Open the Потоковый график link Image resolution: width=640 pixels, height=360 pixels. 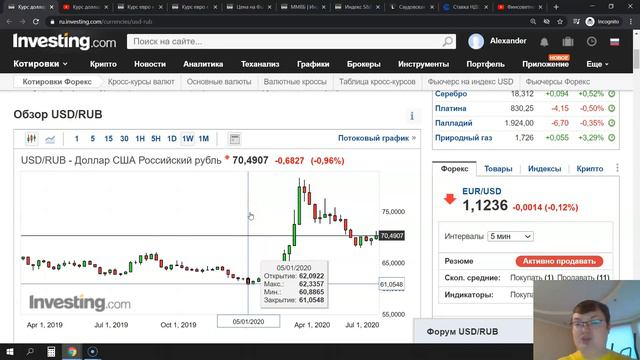(377, 138)
